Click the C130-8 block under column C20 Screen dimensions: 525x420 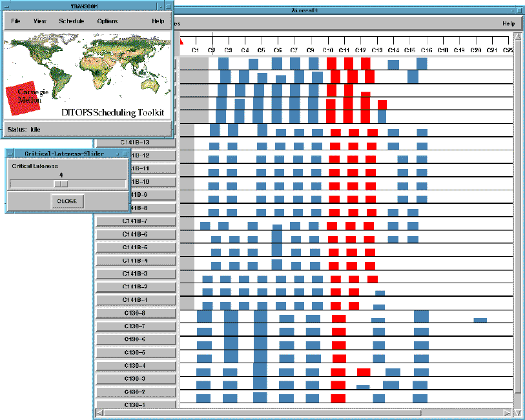(480, 320)
